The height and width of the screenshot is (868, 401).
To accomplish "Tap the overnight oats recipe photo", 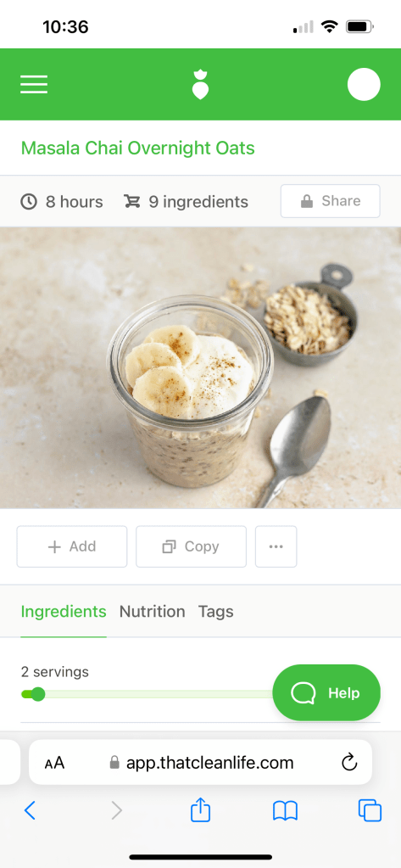I will tap(200, 367).
